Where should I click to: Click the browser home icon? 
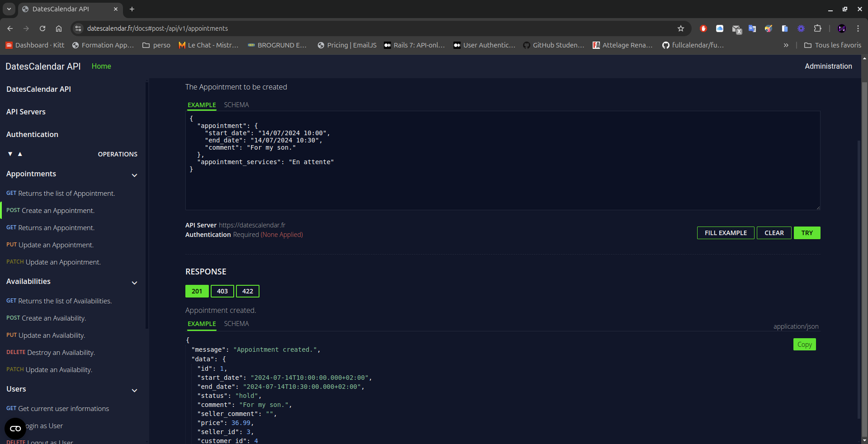point(59,28)
